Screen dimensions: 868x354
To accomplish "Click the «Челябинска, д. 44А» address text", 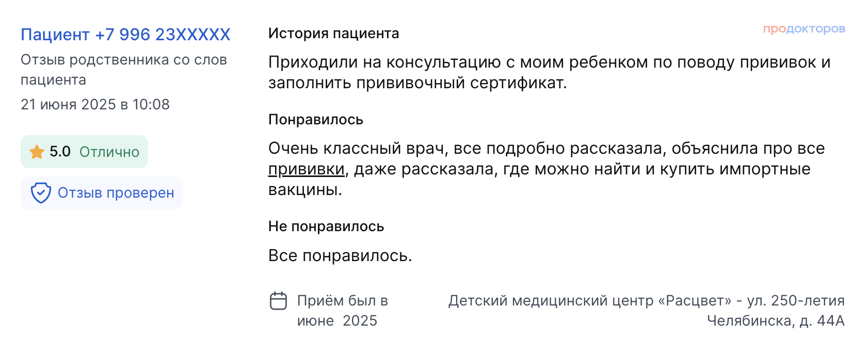I will (775, 321).
